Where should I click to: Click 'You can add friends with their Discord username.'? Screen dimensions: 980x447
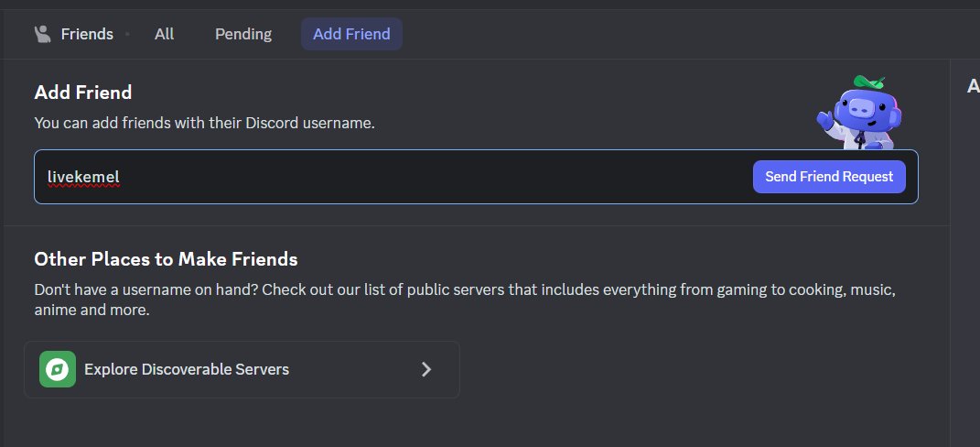[204, 123]
